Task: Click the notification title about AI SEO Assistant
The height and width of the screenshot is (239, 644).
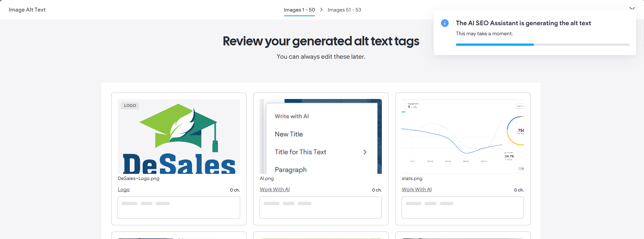Action: coord(523,23)
